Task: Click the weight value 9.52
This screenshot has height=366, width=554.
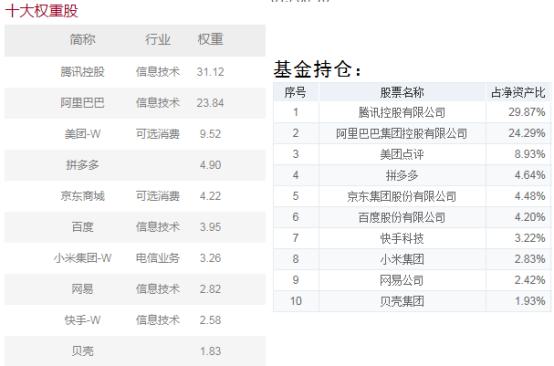Action: tap(210, 134)
